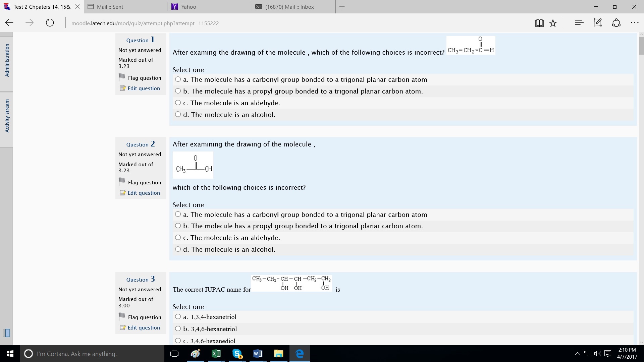Click Question 2 flag icon
644x362 pixels.
tap(122, 182)
